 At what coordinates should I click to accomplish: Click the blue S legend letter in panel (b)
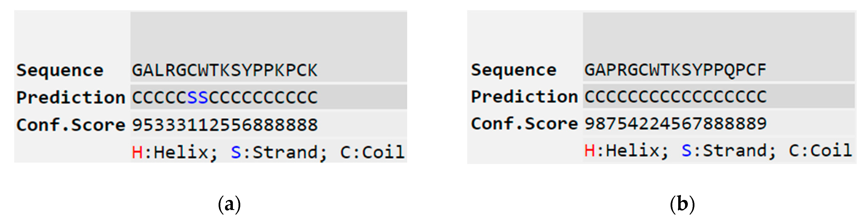point(686,151)
